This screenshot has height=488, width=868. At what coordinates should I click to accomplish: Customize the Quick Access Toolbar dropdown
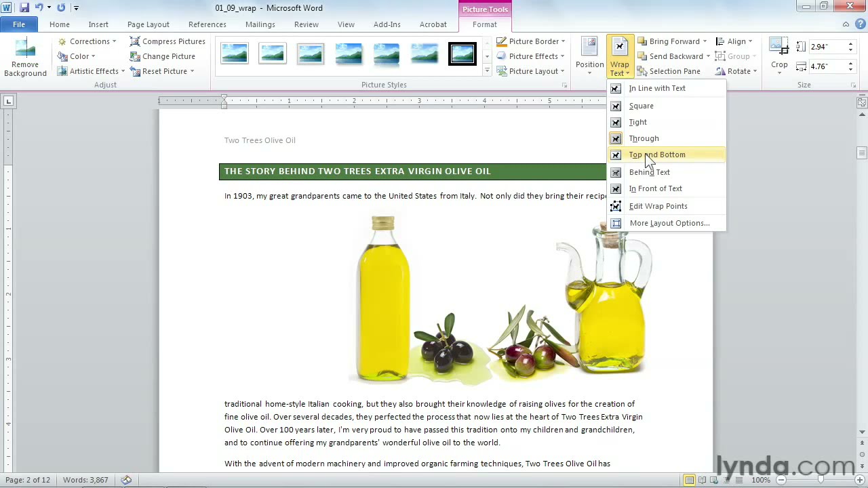(76, 8)
